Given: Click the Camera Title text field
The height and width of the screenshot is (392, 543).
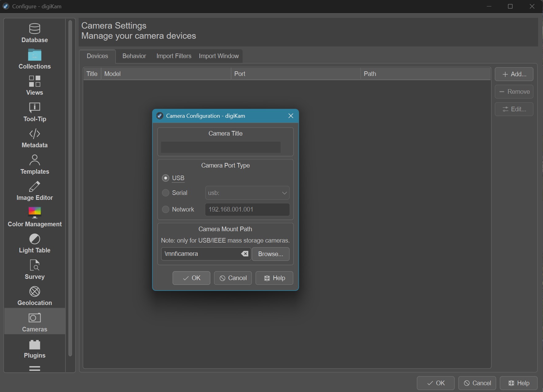Looking at the screenshot, I should [221, 147].
